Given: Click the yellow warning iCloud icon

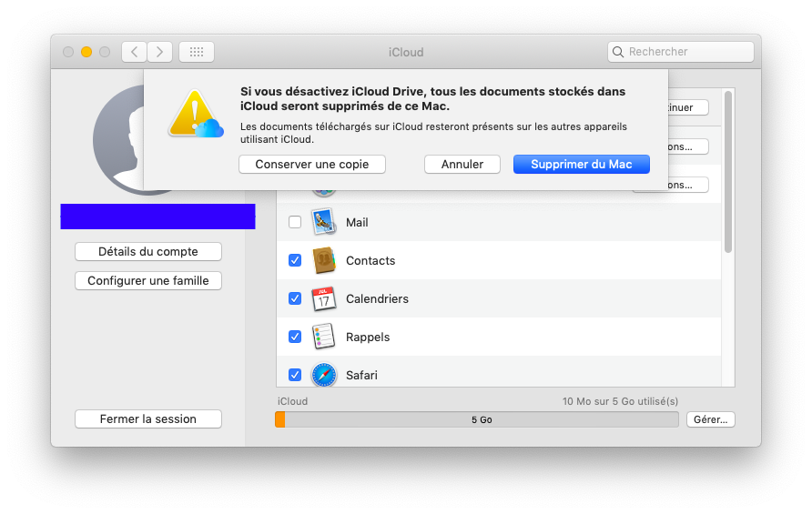Looking at the screenshot, I should (x=195, y=114).
